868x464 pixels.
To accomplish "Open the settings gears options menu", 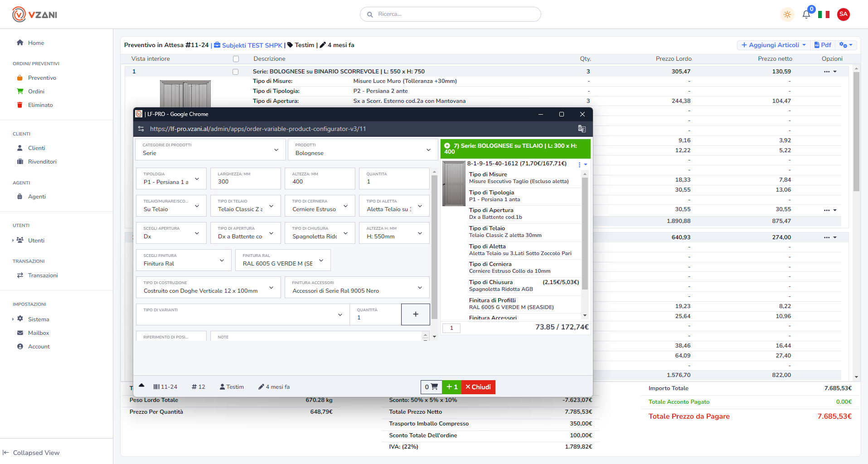I will click(846, 45).
